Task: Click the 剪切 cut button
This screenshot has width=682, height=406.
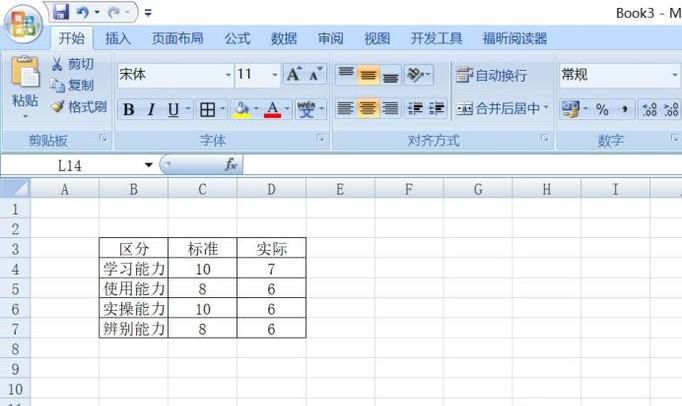Action: click(72, 64)
